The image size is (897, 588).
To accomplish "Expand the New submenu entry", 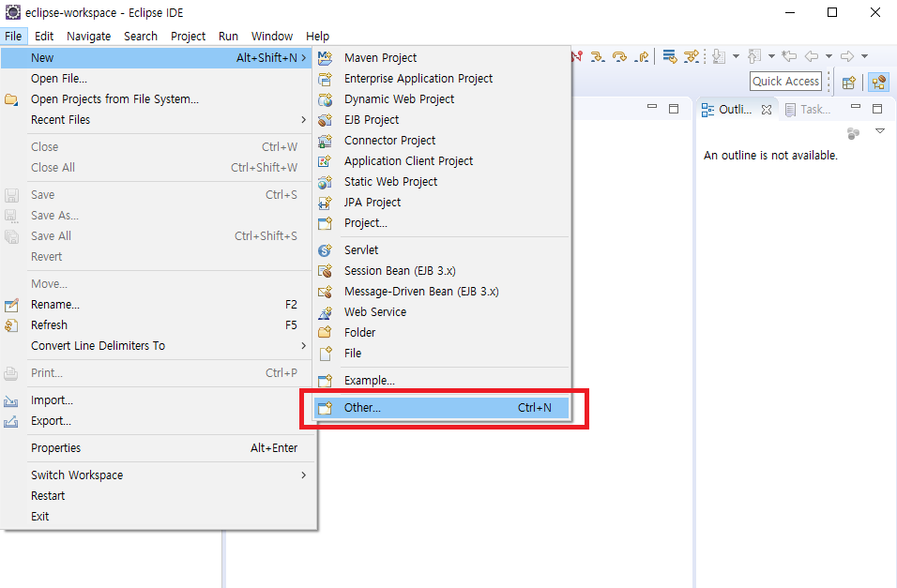I will tap(157, 58).
